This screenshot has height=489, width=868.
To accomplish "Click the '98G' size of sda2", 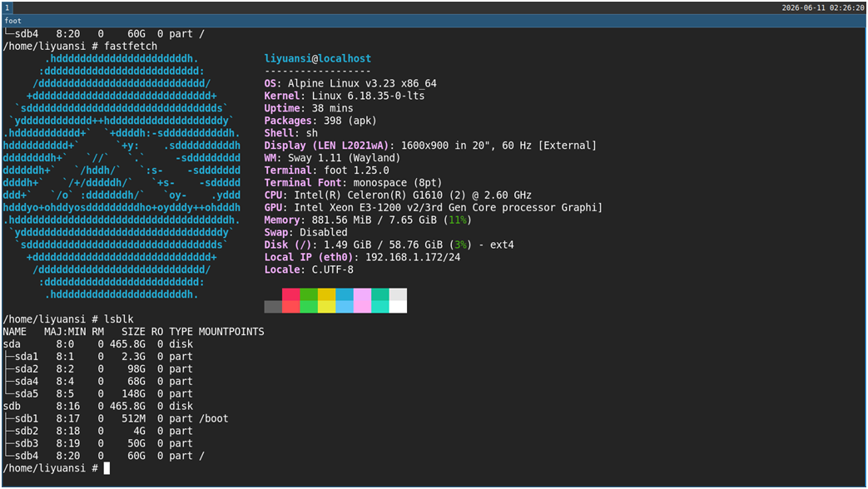I will click(x=136, y=369).
